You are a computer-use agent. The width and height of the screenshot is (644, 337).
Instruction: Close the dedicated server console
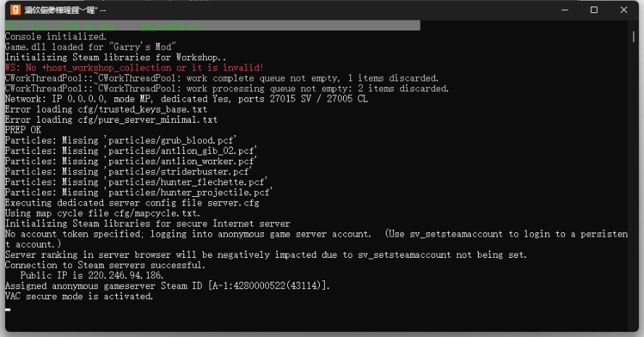[x=624, y=10]
